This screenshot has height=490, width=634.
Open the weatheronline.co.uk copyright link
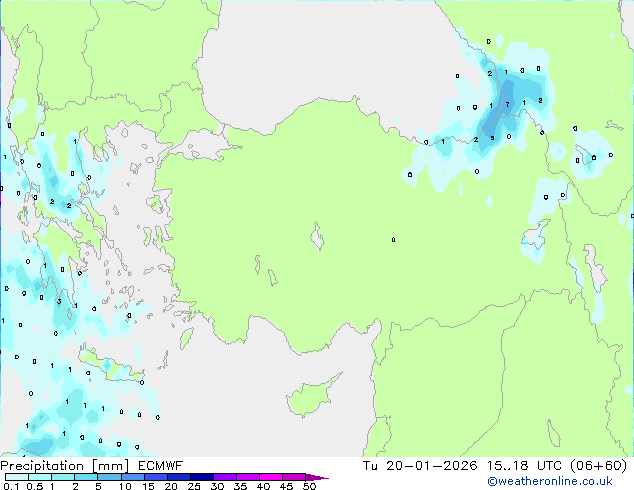click(550, 481)
